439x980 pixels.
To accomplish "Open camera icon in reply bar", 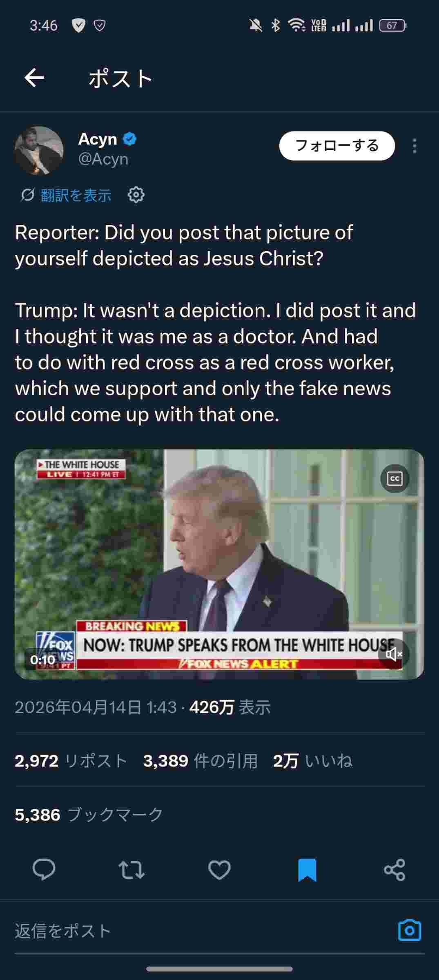I will (x=409, y=930).
